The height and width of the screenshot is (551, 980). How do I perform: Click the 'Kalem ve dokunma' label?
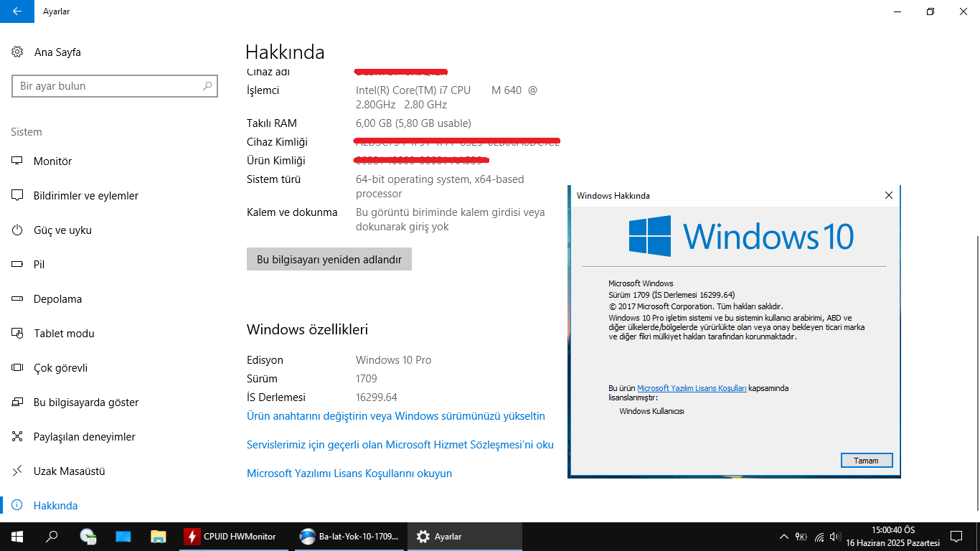[292, 212]
